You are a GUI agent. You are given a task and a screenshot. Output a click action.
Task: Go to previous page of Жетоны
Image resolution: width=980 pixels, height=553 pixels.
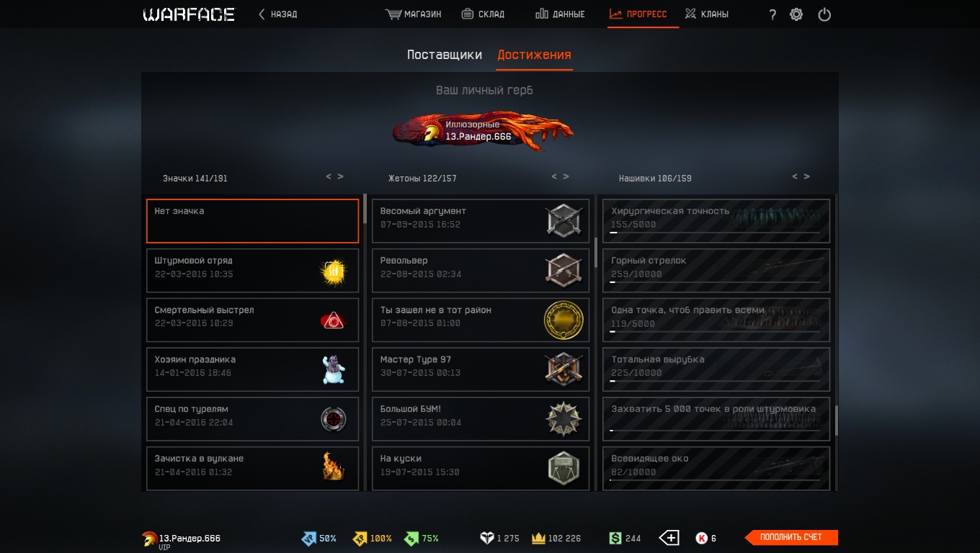click(x=554, y=176)
